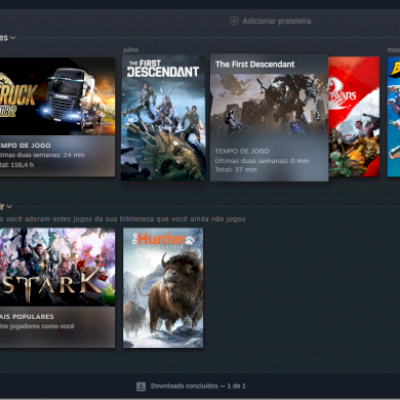Click 'TEMPO DE JOGO' in First Descendant card
400x400 pixels.
(x=242, y=151)
